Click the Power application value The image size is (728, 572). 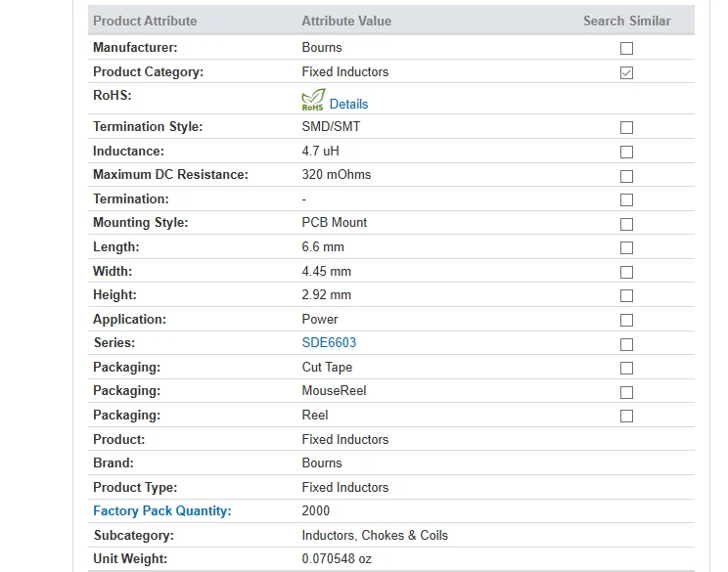point(320,319)
